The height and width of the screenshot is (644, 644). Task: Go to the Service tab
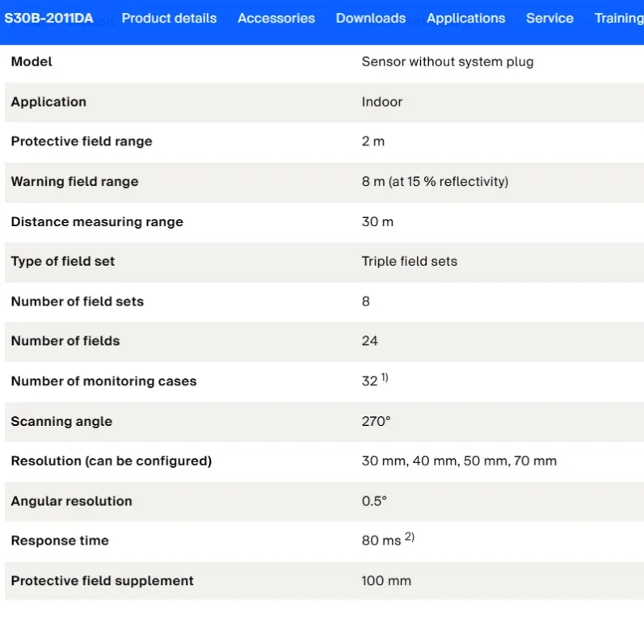pyautogui.click(x=549, y=18)
